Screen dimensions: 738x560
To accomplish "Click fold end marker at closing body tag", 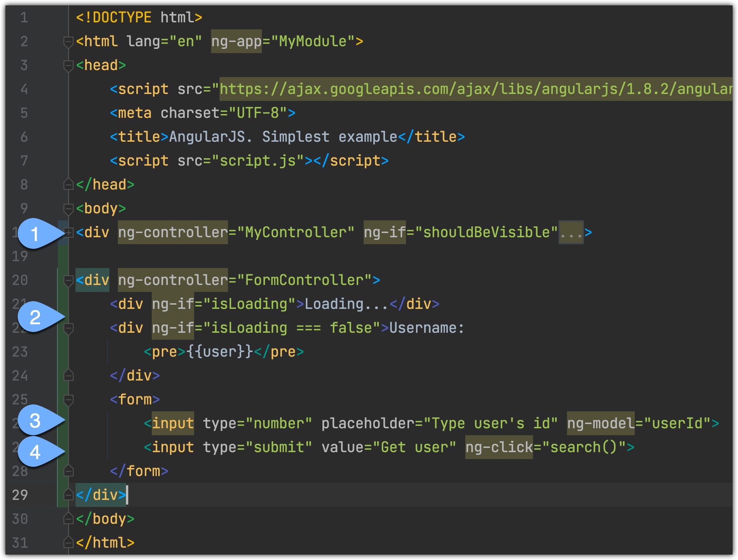I will point(68,519).
